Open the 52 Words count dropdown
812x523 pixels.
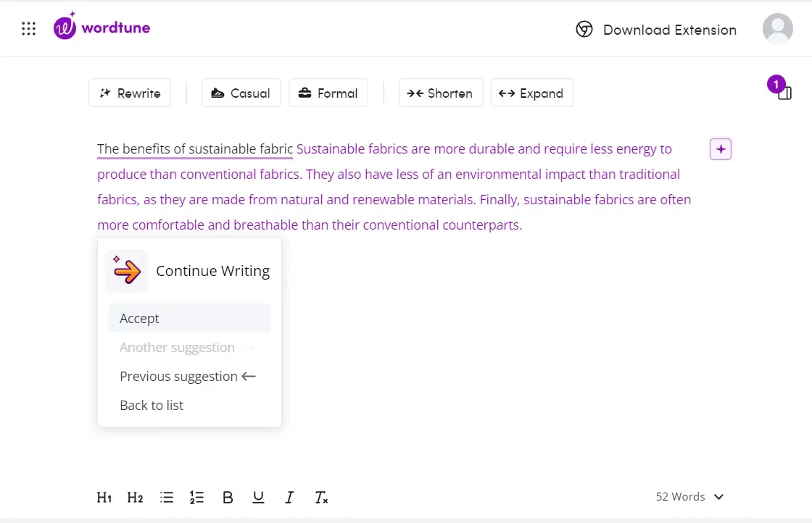tap(689, 497)
